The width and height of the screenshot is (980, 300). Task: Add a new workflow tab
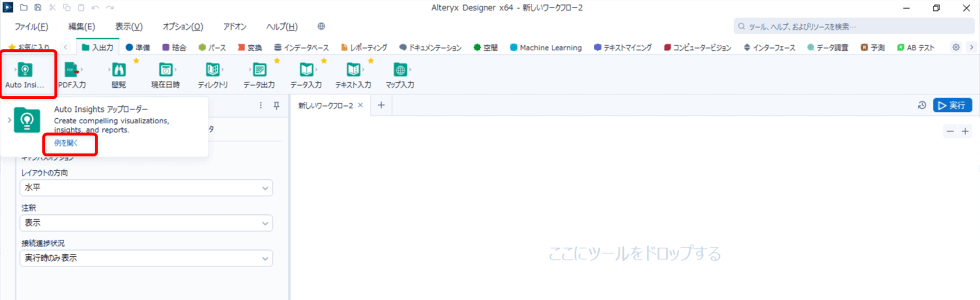[x=381, y=105]
